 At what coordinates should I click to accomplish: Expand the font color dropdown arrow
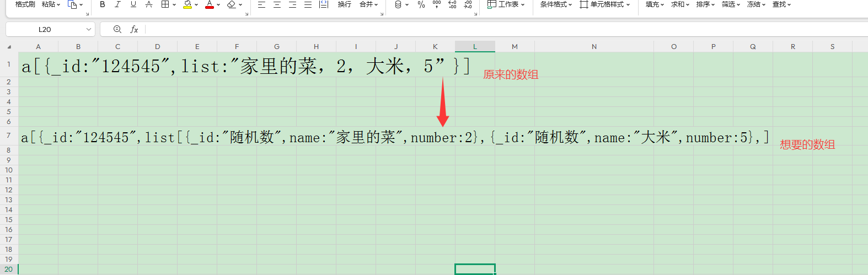coord(218,5)
